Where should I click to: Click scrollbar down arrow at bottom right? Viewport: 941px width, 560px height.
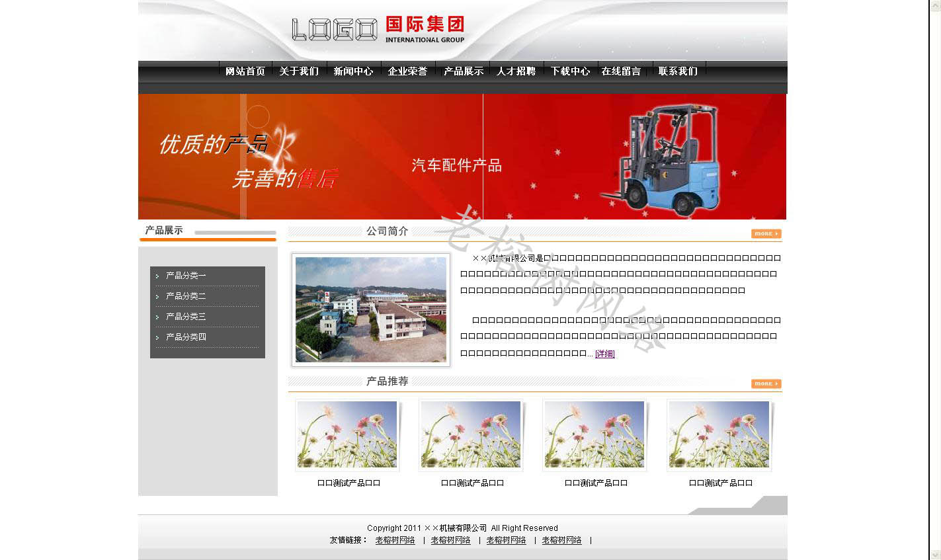[935, 554]
